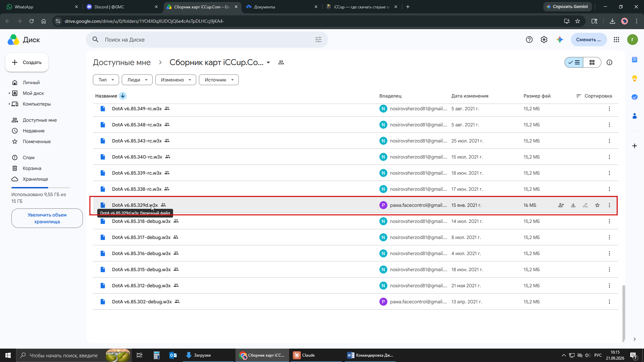This screenshot has height=362, width=644.
Task: Click the storage usage progress bar
Action: (41, 188)
